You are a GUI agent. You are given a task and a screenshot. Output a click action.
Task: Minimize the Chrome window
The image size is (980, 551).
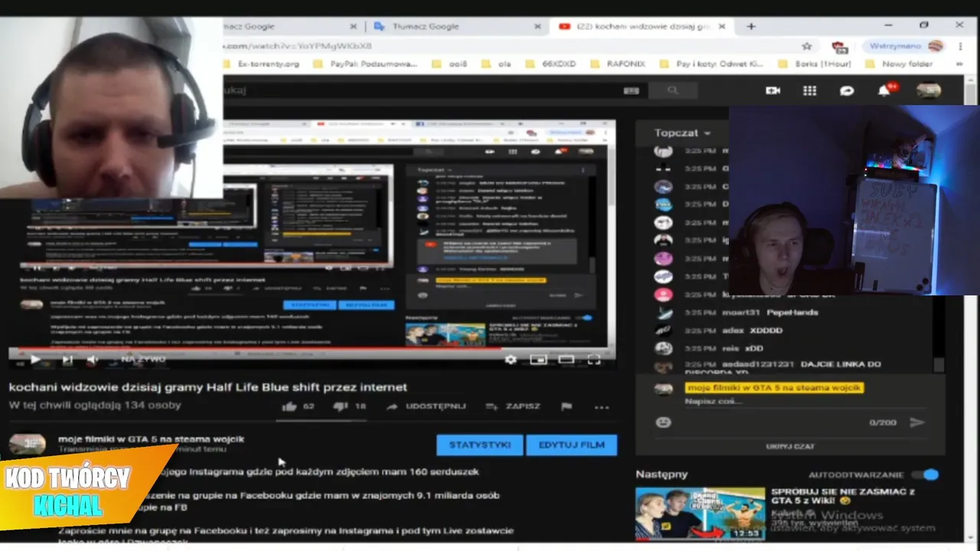tap(888, 25)
